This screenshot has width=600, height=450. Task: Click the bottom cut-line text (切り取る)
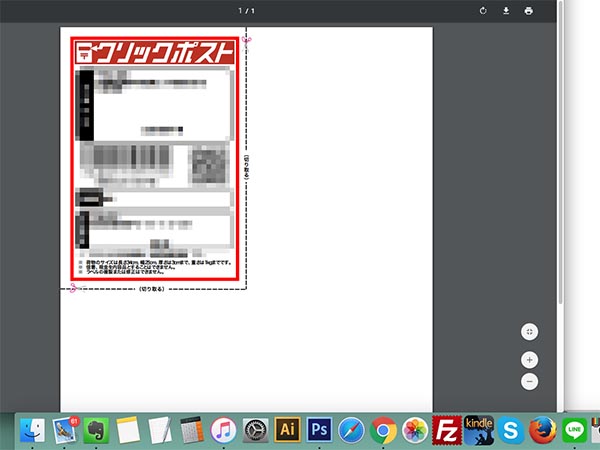pyautogui.click(x=152, y=289)
